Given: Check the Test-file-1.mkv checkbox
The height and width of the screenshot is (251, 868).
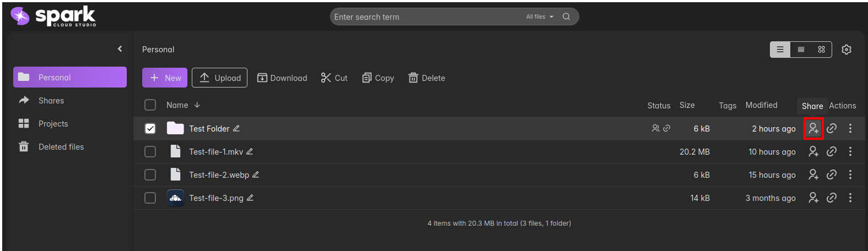Looking at the screenshot, I should 150,151.
